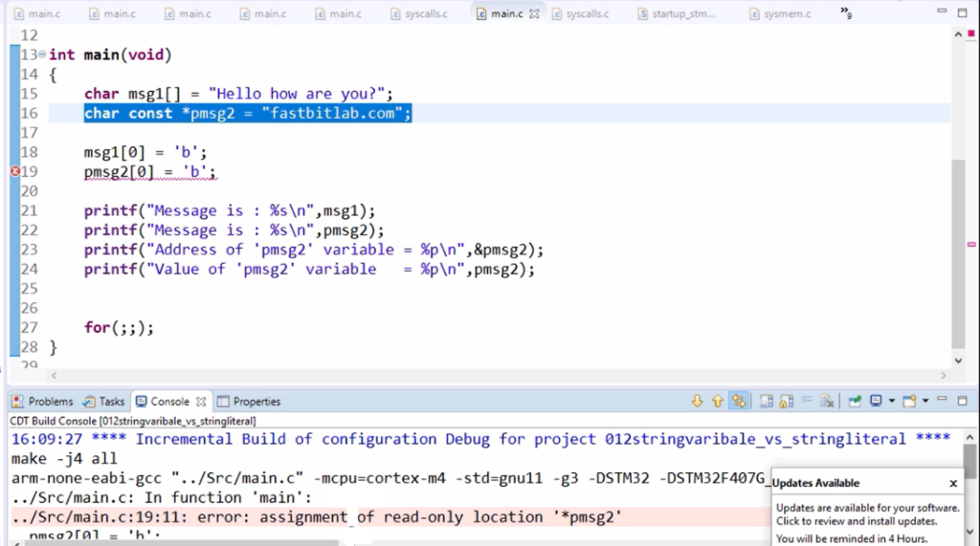Screen dimensions: 980x546
Task: Click the Copy Build Log icon
Action: click(x=764, y=402)
